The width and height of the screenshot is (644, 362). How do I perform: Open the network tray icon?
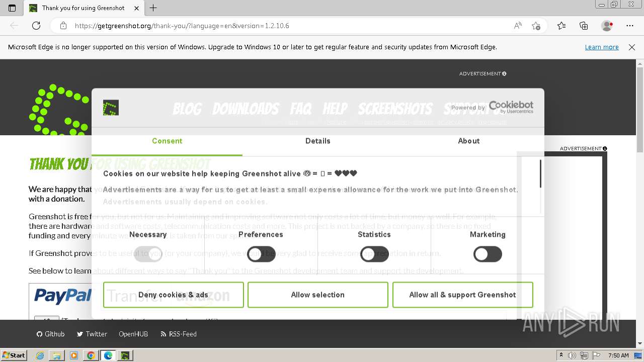[584, 355]
